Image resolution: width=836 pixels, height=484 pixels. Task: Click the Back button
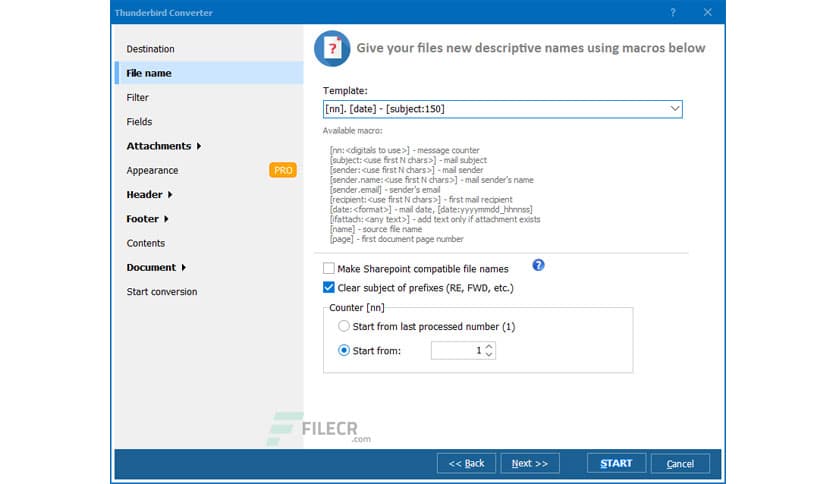pos(467,463)
